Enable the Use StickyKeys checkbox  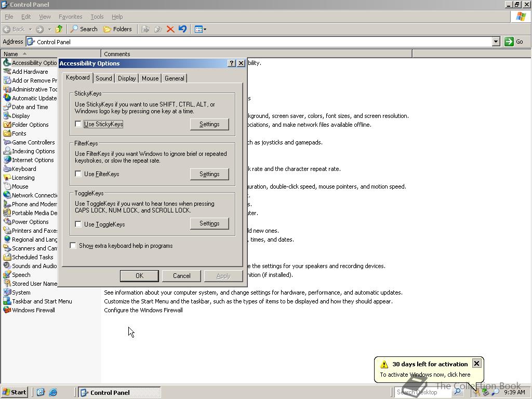pyautogui.click(x=78, y=124)
